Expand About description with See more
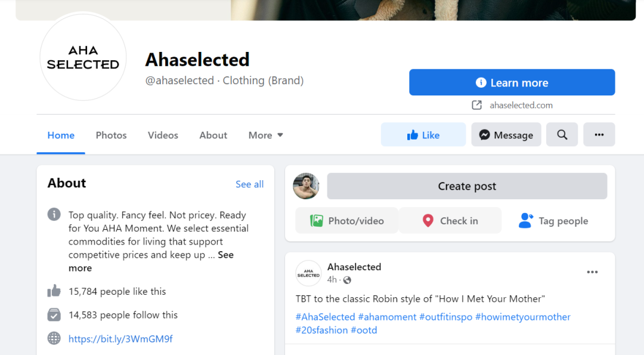The width and height of the screenshot is (644, 355). [x=225, y=255]
